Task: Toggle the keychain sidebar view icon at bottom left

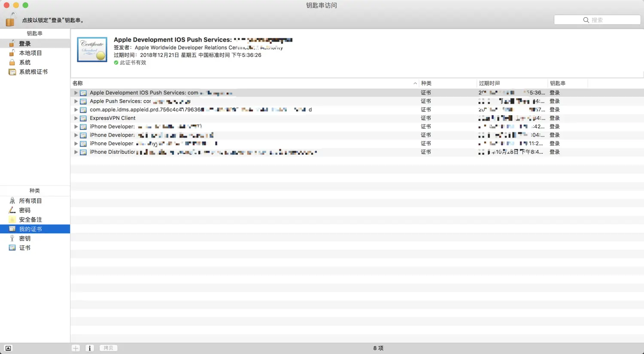Action: point(8,348)
